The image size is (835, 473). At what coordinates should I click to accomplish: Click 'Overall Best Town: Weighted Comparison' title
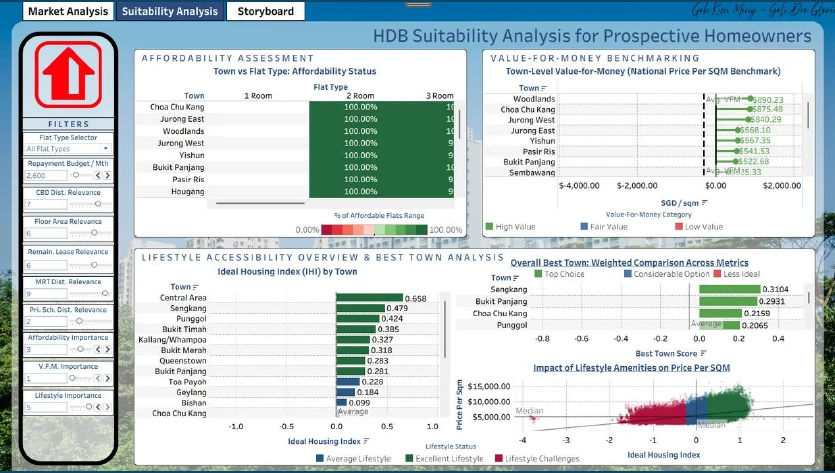pyautogui.click(x=629, y=263)
